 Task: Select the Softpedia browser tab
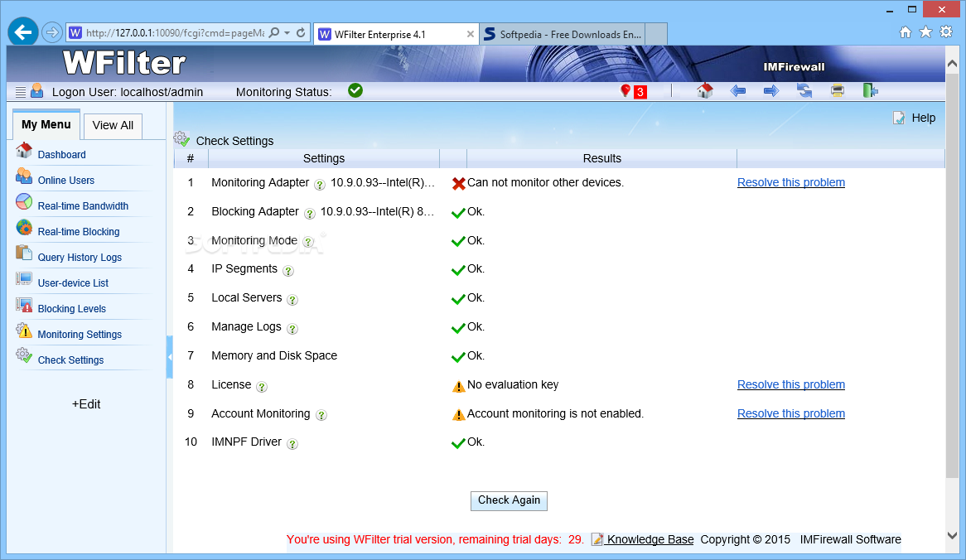coord(563,35)
